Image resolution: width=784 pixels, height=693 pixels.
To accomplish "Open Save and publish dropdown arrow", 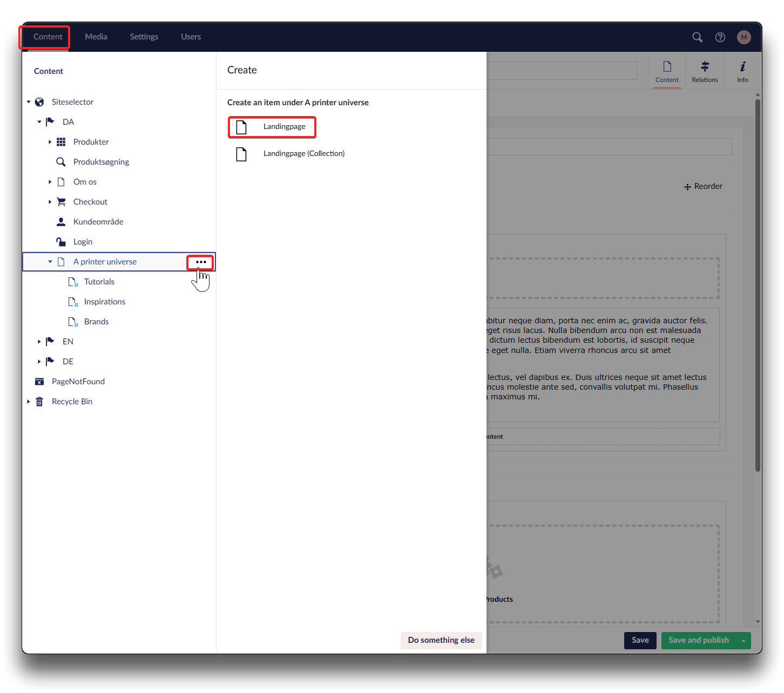I will coord(744,641).
